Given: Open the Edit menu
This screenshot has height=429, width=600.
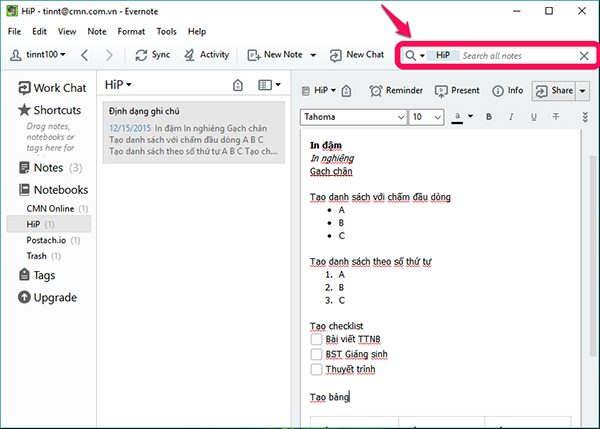Looking at the screenshot, I should (x=39, y=32).
